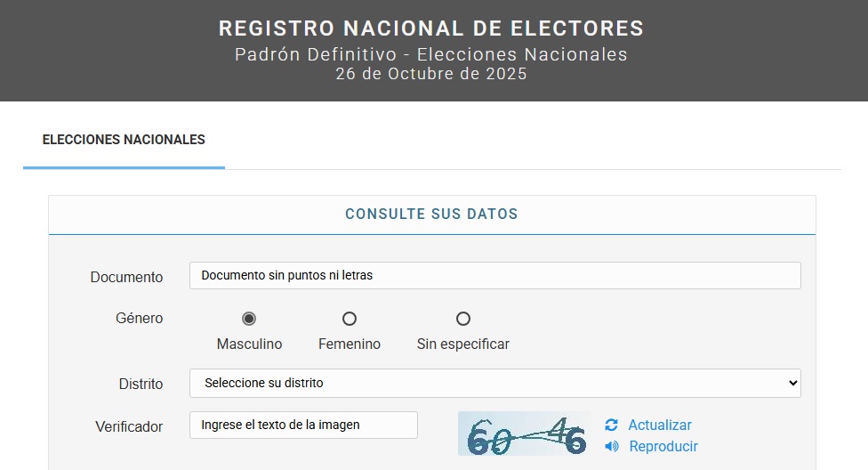Screen dimensions: 868x470
Task: Click the Verificador captcha text field
Action: point(303,425)
